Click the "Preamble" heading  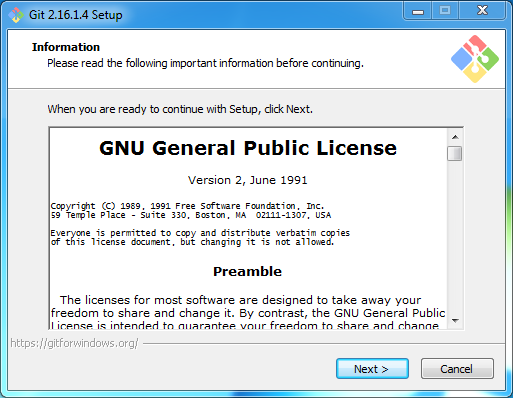click(247, 271)
